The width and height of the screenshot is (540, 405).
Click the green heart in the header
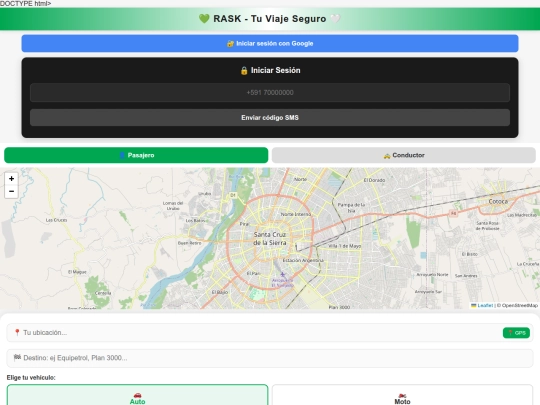point(204,19)
